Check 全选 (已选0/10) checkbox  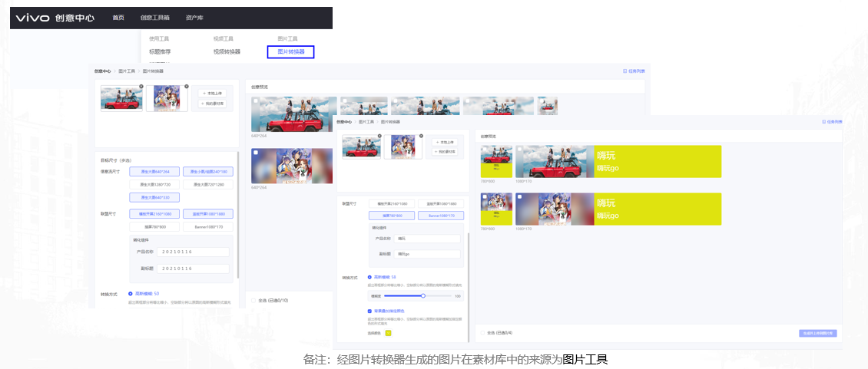click(x=253, y=300)
